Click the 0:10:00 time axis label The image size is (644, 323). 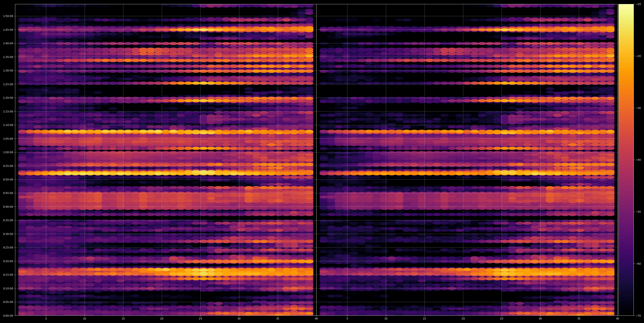[8, 288]
